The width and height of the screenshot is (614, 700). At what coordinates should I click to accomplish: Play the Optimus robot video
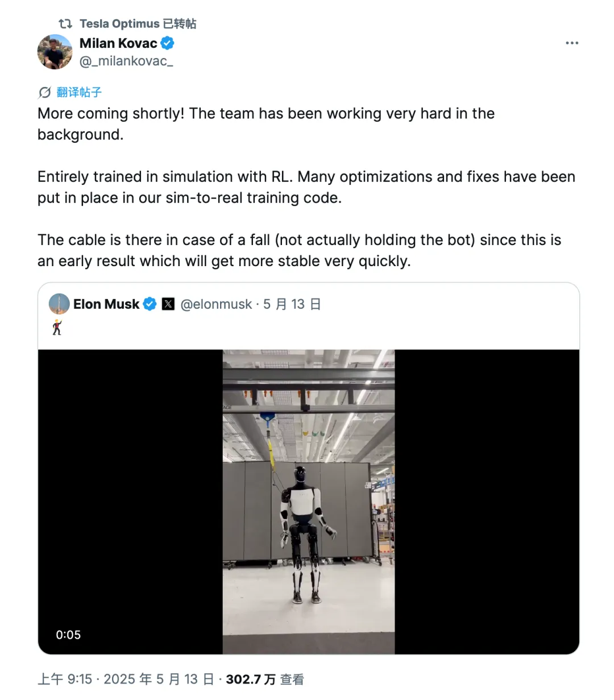(x=308, y=501)
